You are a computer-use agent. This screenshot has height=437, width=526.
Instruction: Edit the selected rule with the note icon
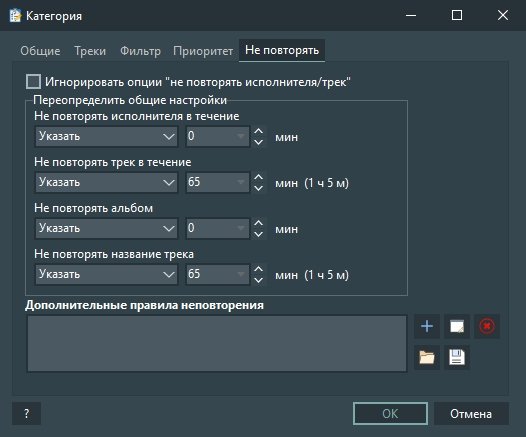pyautogui.click(x=457, y=326)
